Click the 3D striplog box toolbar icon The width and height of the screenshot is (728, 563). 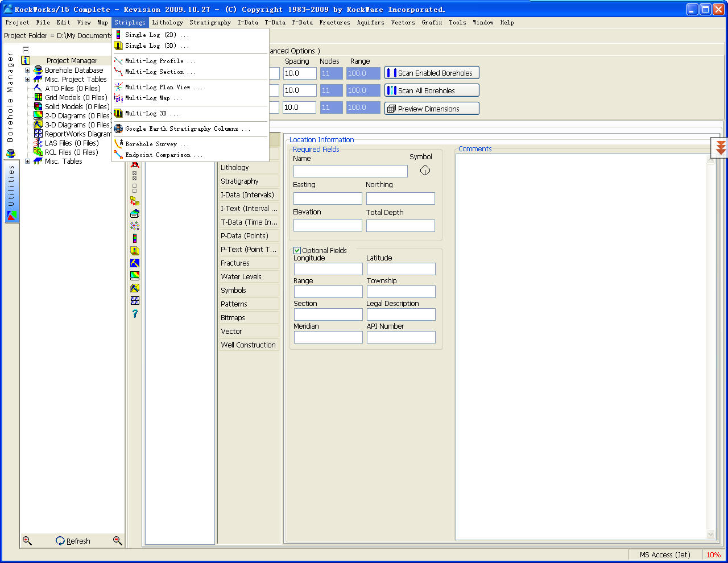[135, 251]
